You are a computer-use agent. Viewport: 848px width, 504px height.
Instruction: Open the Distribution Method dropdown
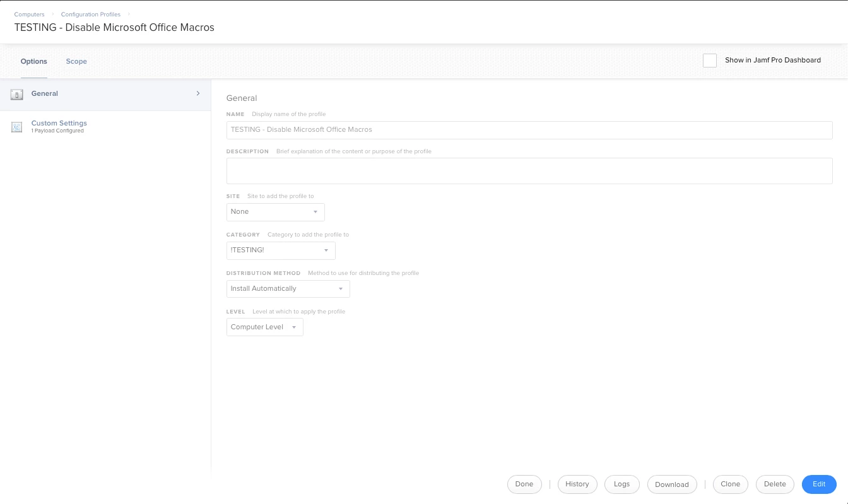tap(288, 289)
